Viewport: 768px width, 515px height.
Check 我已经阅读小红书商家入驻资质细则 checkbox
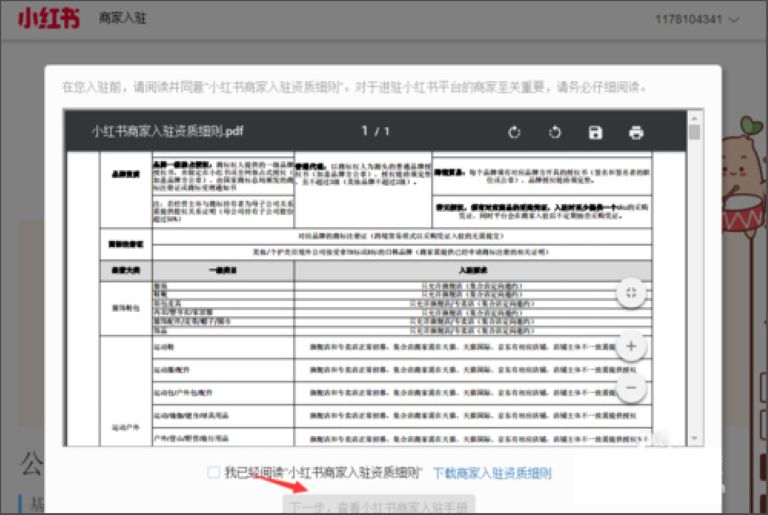pos(213,472)
